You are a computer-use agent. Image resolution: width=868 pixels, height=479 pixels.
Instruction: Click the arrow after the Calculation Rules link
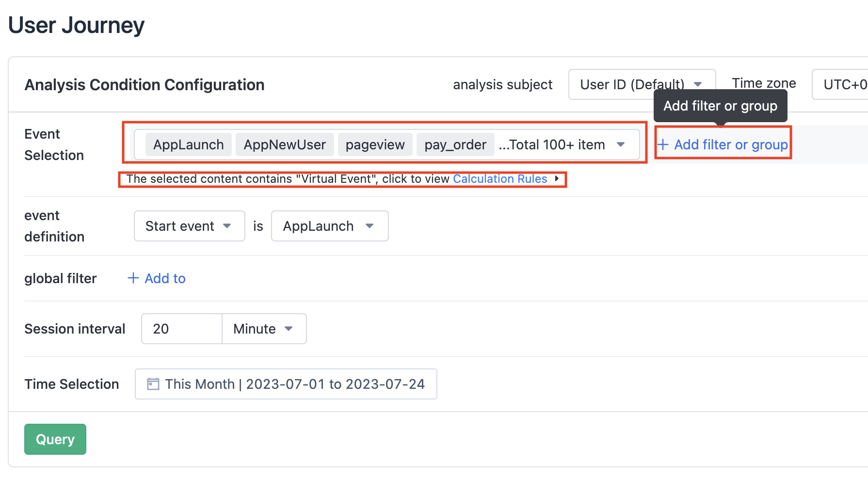coord(557,178)
